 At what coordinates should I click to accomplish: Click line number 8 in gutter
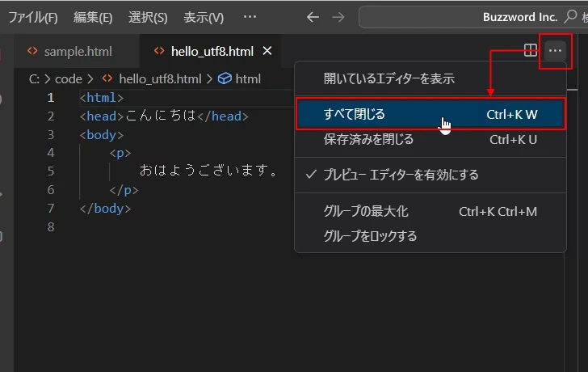pos(51,227)
